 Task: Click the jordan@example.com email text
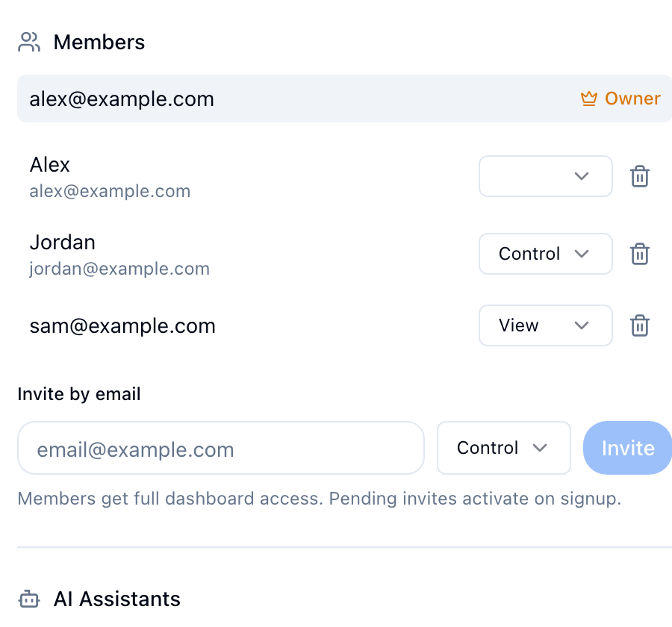119,269
